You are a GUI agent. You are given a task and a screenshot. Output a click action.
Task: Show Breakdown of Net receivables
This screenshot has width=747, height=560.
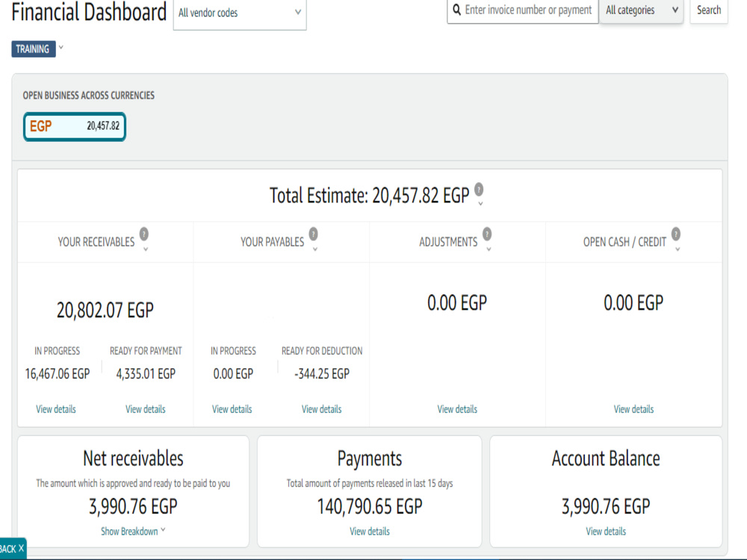(x=133, y=531)
